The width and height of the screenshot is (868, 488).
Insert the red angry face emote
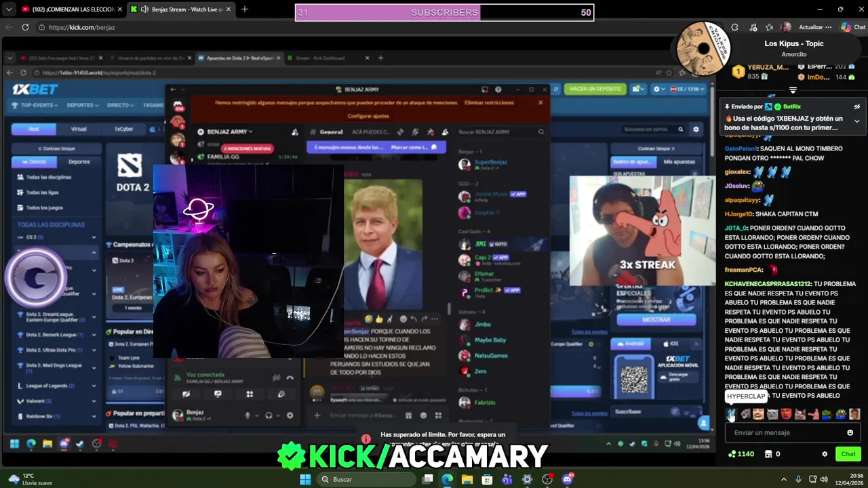coord(786,413)
